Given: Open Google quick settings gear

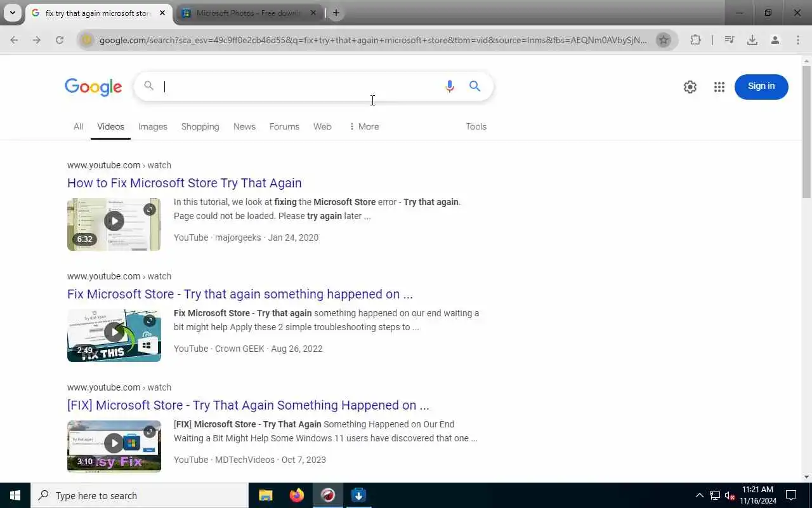Looking at the screenshot, I should tap(690, 87).
